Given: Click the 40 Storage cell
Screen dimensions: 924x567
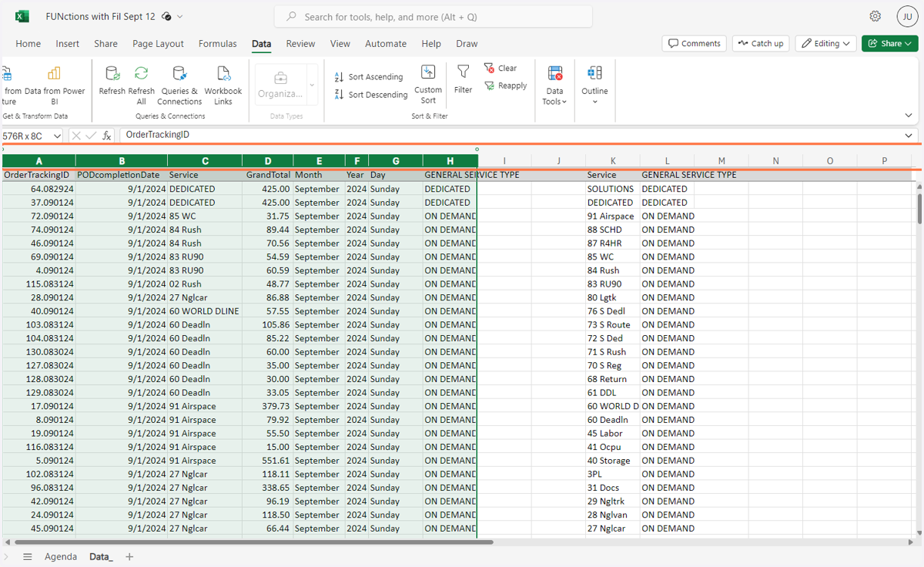Looking at the screenshot, I should 613,461.
